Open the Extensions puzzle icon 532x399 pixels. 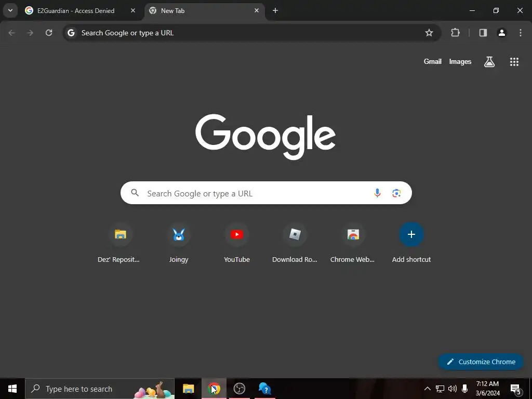pos(455,33)
